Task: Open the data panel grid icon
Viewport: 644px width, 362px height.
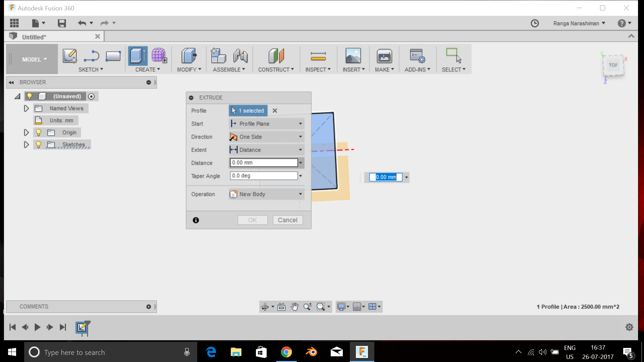Action: click(x=14, y=23)
